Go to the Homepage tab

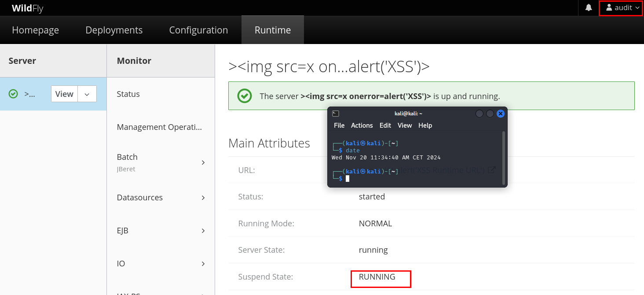[x=36, y=30]
